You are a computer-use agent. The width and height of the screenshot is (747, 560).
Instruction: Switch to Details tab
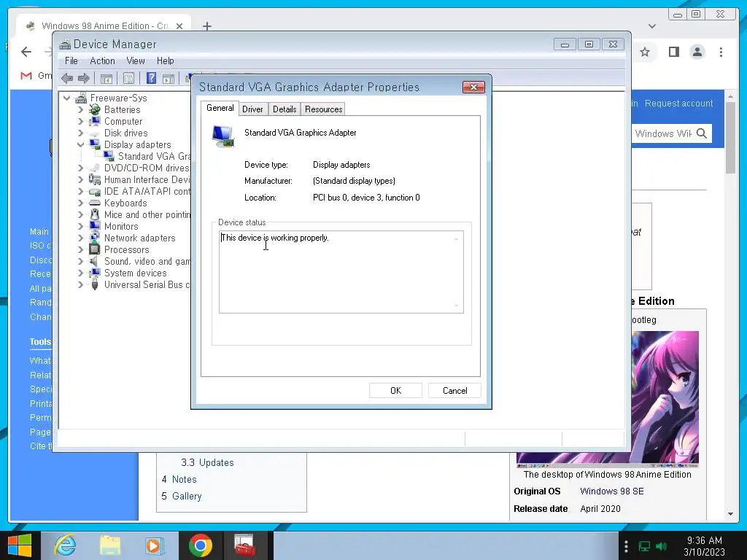285,109
